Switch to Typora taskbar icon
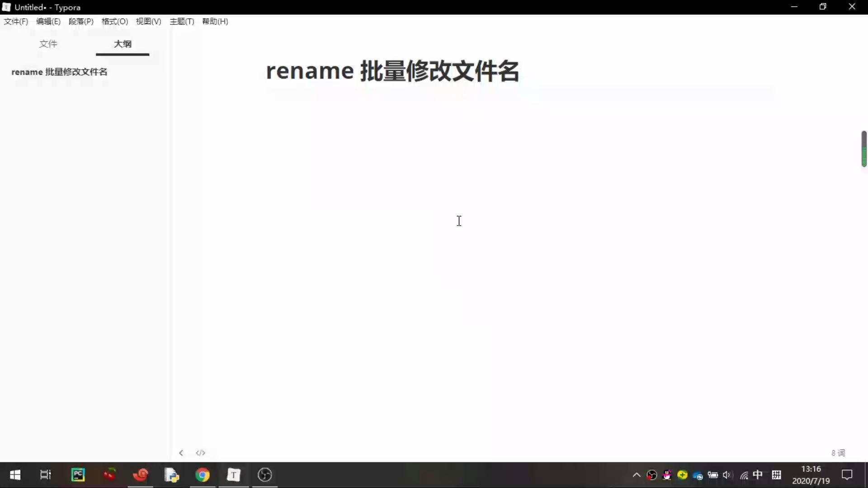This screenshot has width=868, height=488. coord(234,475)
